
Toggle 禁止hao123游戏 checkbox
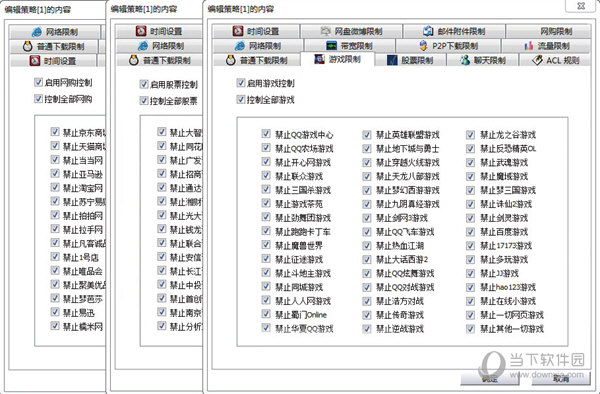pyautogui.click(x=470, y=287)
